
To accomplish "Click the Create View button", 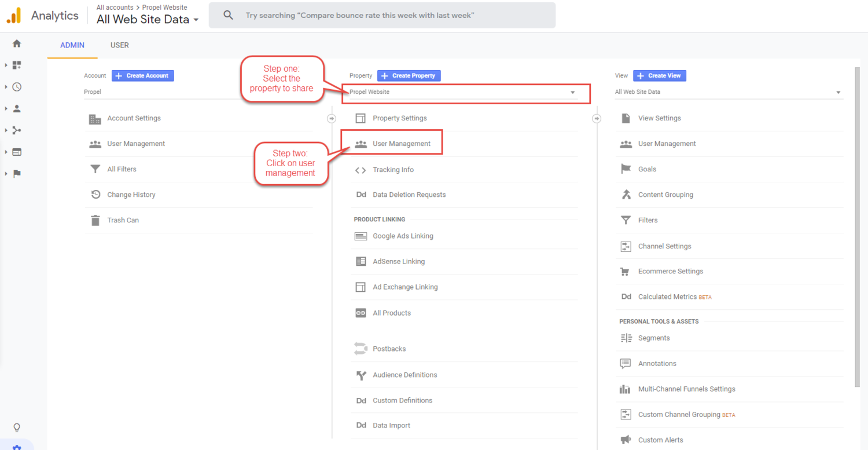I will (x=660, y=75).
